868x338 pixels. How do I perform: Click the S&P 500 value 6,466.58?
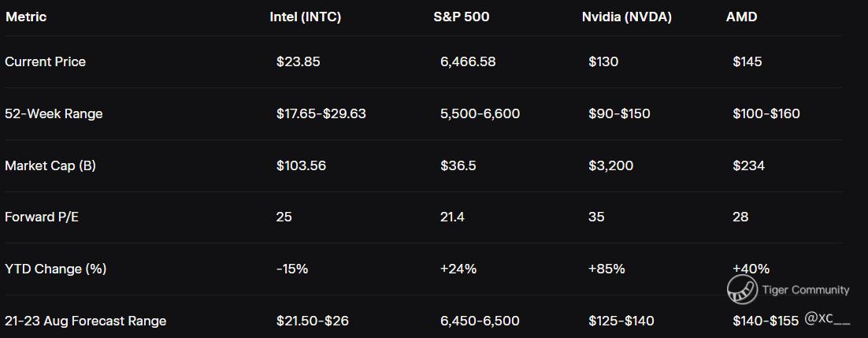coord(468,61)
